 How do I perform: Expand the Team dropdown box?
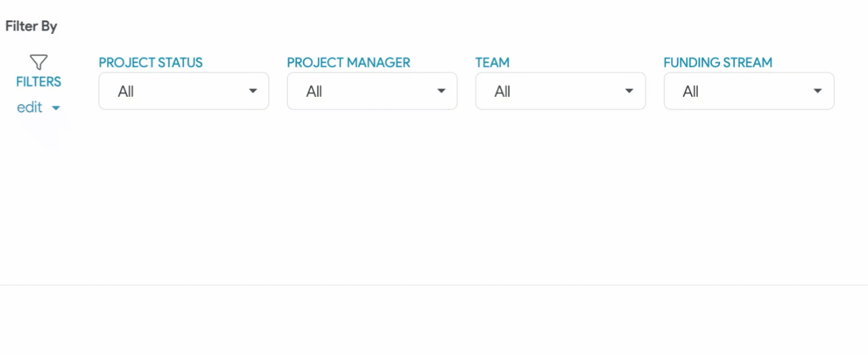coord(561,91)
